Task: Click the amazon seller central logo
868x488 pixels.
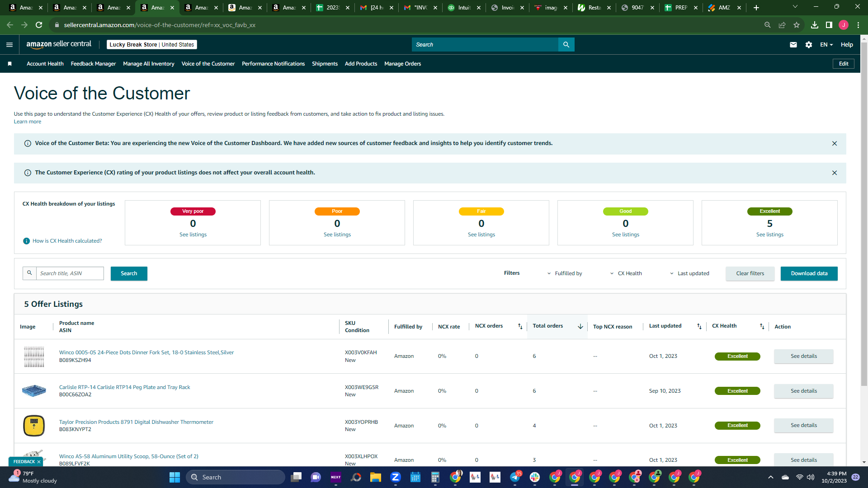Action: [x=59, y=44]
